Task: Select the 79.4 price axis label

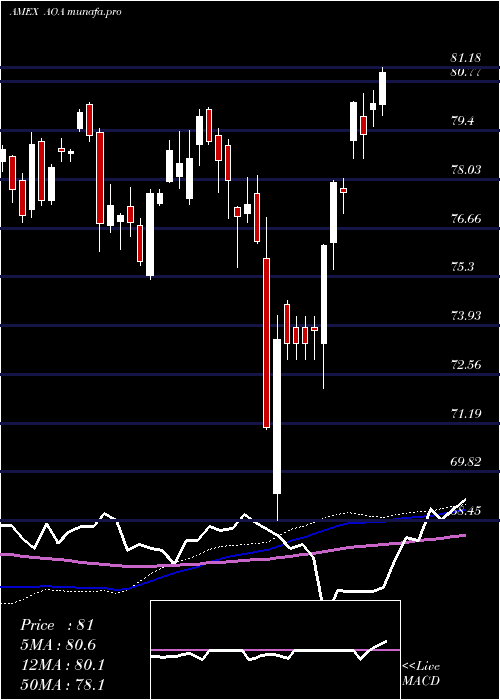Action: 462,121
